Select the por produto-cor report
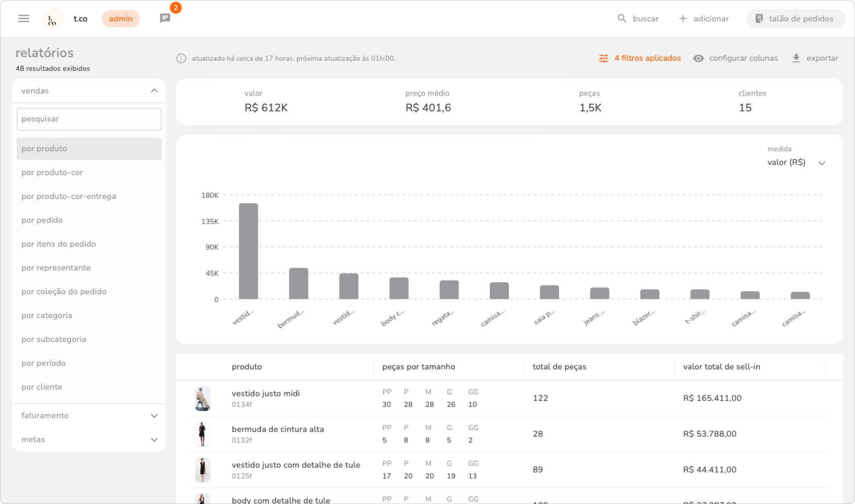Screen dimensions: 855x504 point(52,172)
